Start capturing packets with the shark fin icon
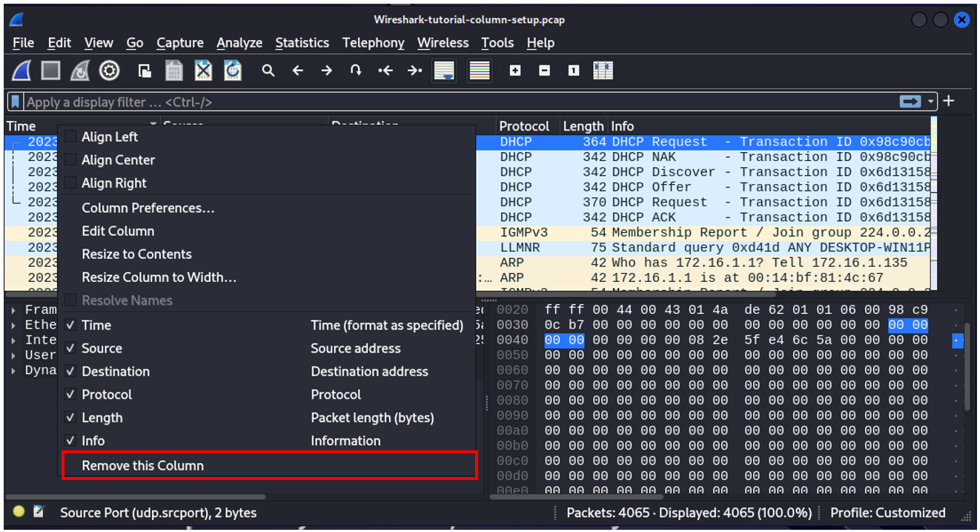 coord(22,70)
